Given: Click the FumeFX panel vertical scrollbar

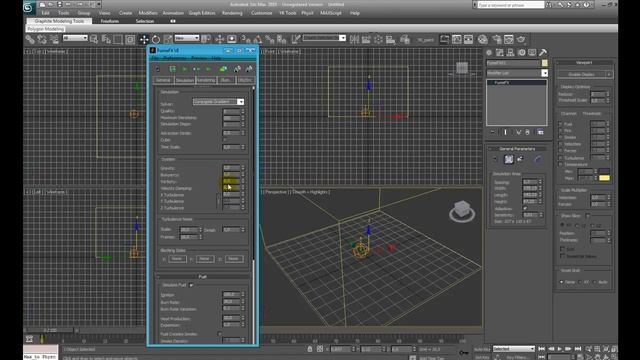Looking at the screenshot, I should [253, 216].
